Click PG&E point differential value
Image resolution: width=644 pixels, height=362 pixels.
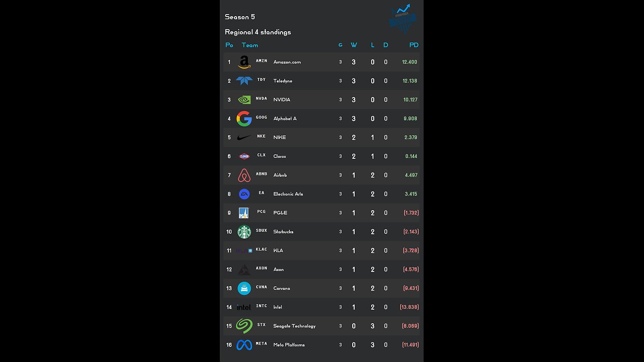[x=411, y=213]
